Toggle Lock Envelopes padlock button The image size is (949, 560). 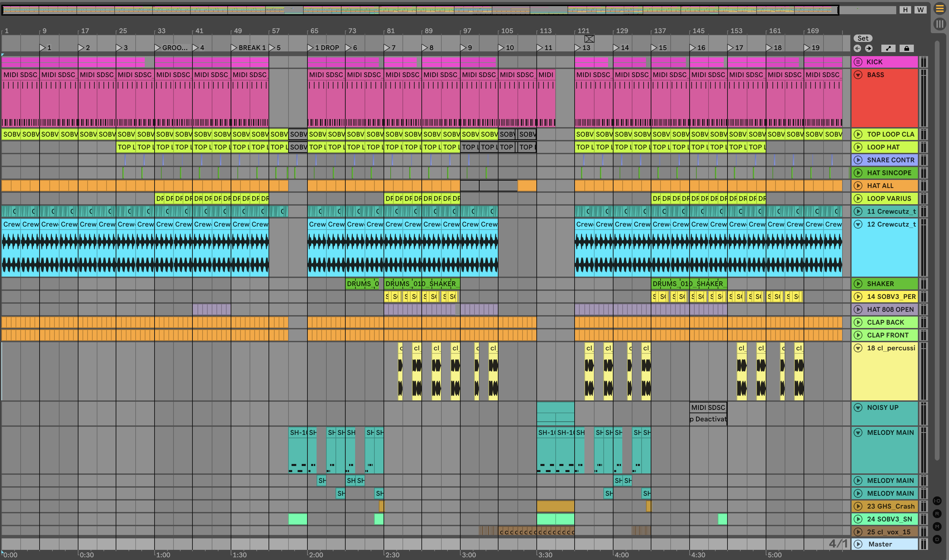906,48
